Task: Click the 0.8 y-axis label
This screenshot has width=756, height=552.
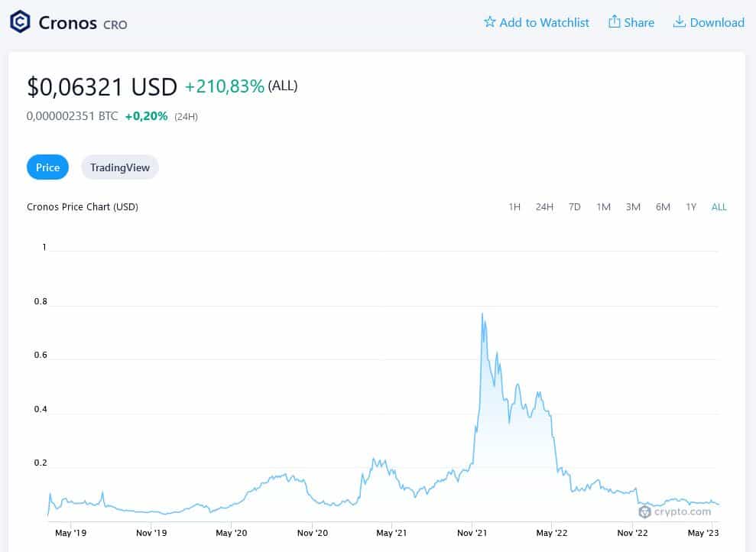Action: pyautogui.click(x=41, y=301)
